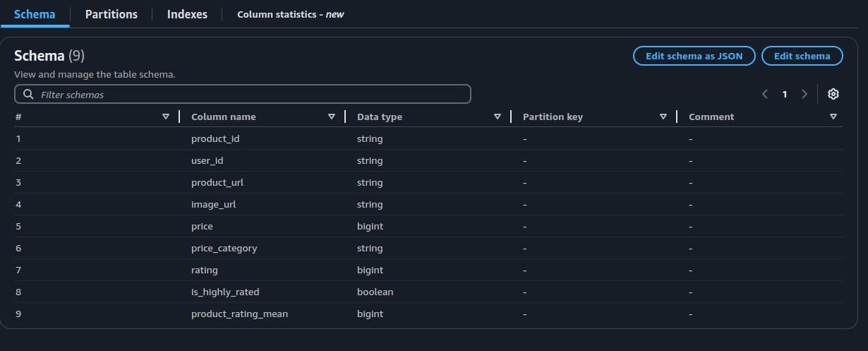Click string type in product_id row

370,138
